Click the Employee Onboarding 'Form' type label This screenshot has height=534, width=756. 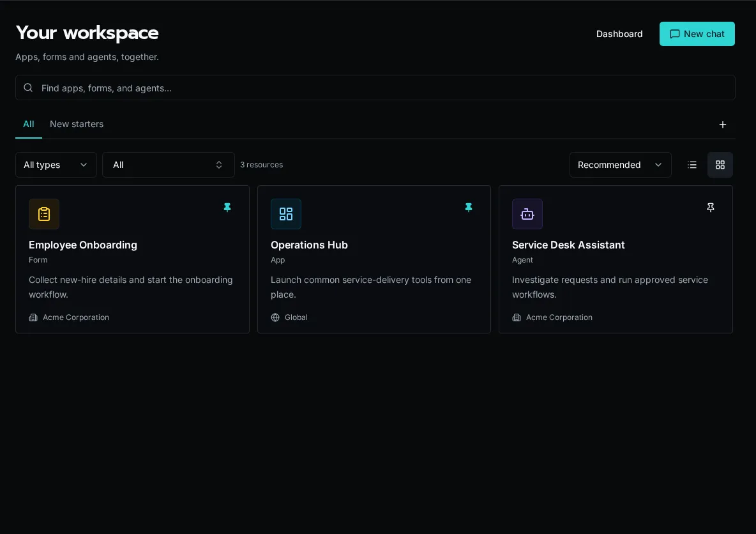click(38, 260)
